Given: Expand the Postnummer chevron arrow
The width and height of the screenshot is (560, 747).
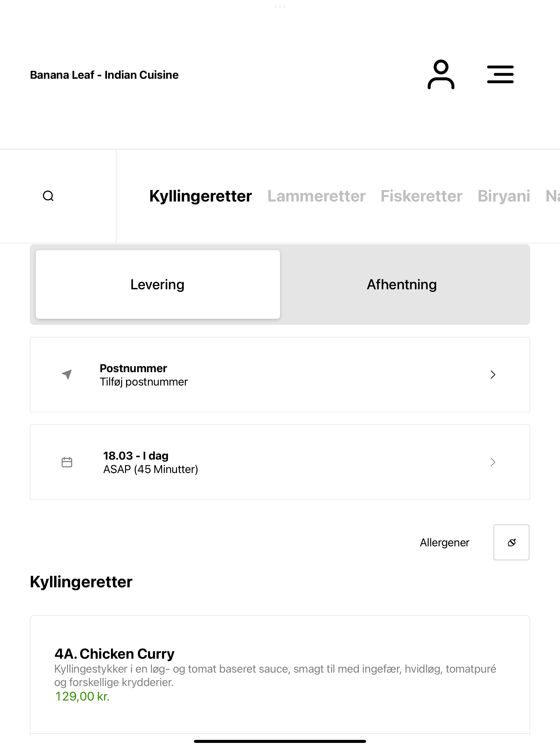Looking at the screenshot, I should [x=493, y=375].
